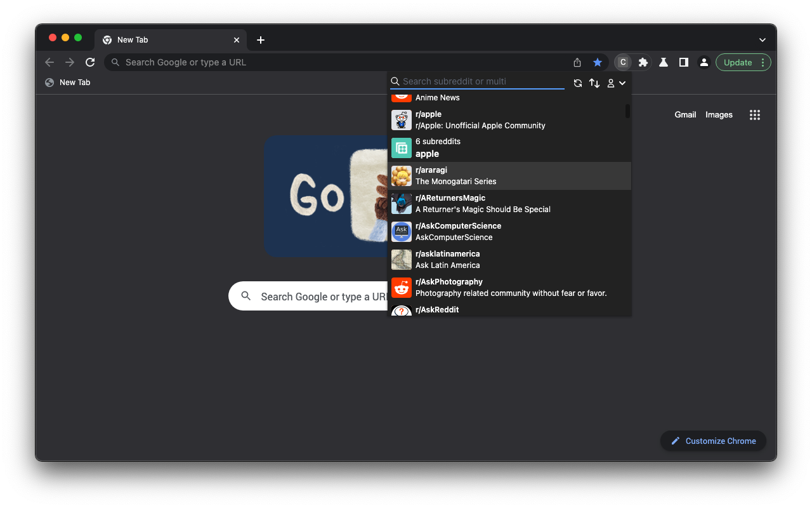Select r/AReturnersMagic from the list
Viewport: 812px width, 508px height.
[x=509, y=204]
